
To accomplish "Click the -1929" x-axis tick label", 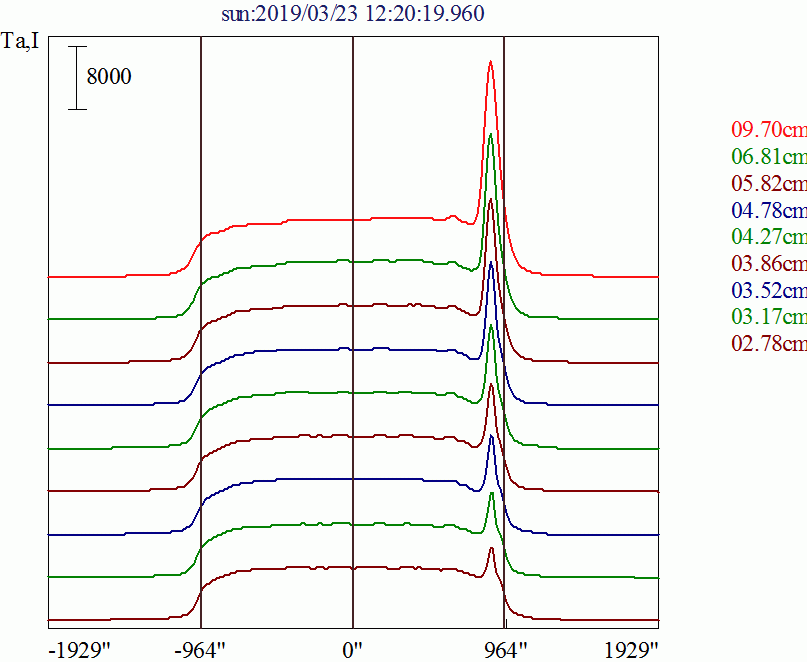I will pyautogui.click(x=79, y=650).
